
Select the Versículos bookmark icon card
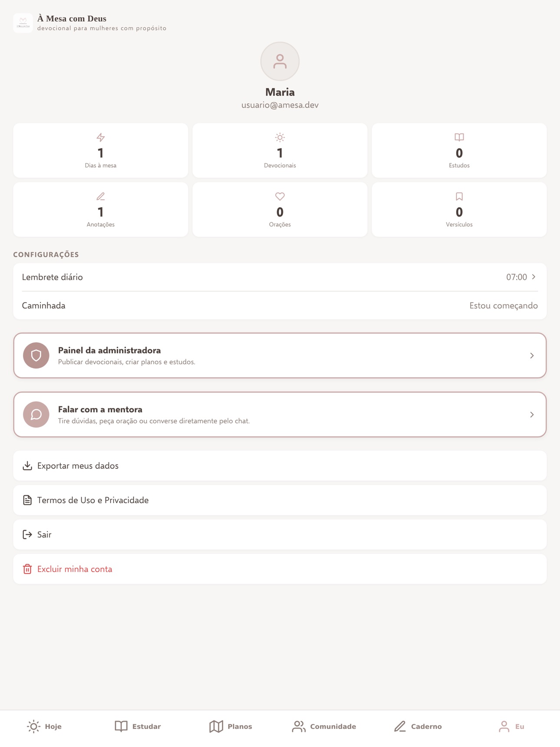(x=459, y=209)
